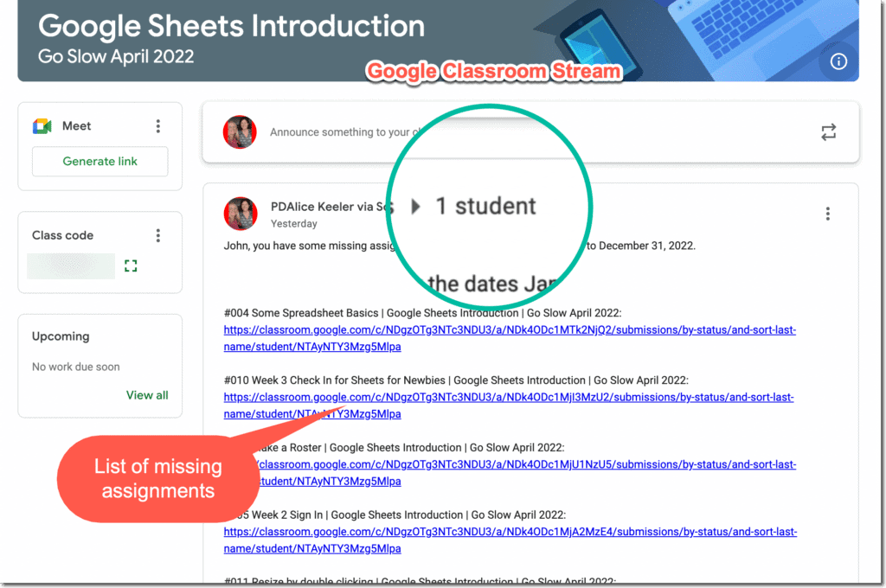Click Google Sheets Introduction class title
This screenshot has width=886, height=588.
231,26
